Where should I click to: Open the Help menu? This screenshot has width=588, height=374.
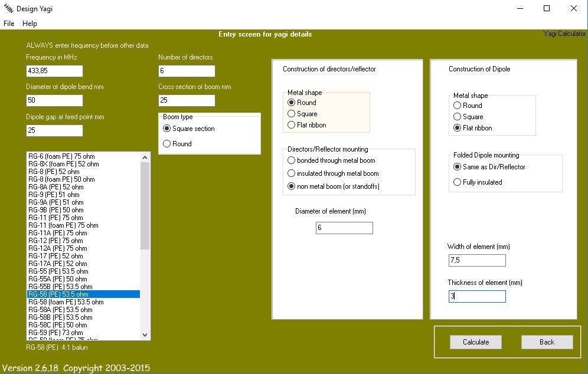point(30,24)
